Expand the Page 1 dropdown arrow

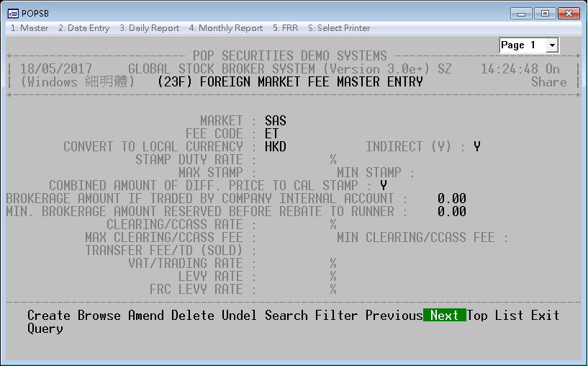coord(551,45)
